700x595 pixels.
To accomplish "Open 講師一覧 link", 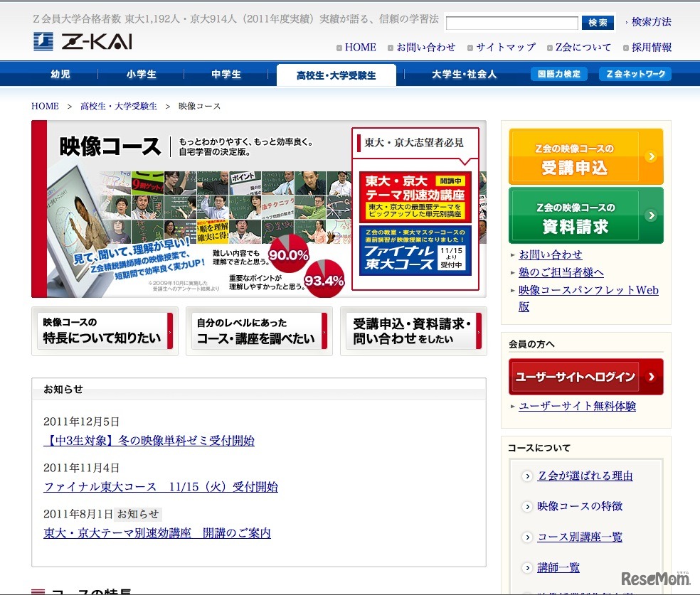I will (x=558, y=568).
